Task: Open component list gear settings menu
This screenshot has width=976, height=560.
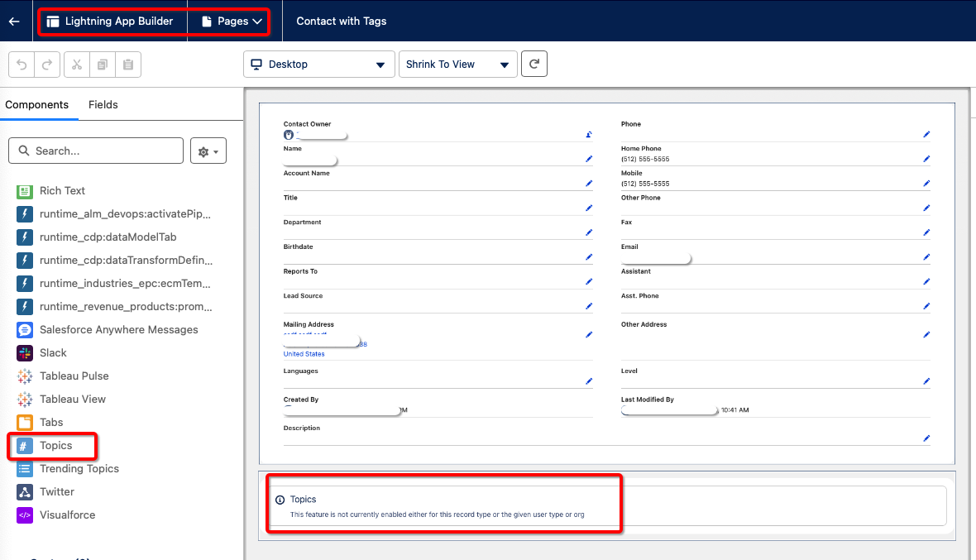Action: (x=208, y=151)
